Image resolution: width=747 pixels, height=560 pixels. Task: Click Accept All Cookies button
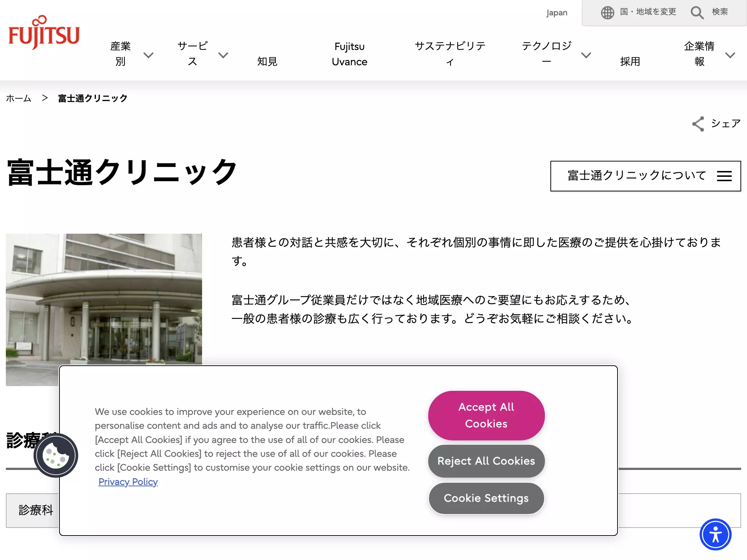pyautogui.click(x=486, y=415)
